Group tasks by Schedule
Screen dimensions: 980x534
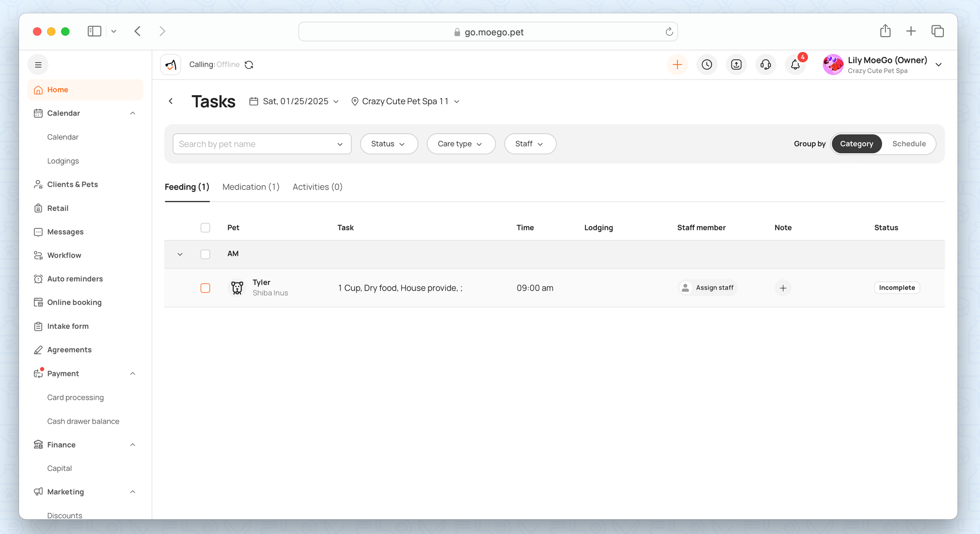coord(908,144)
